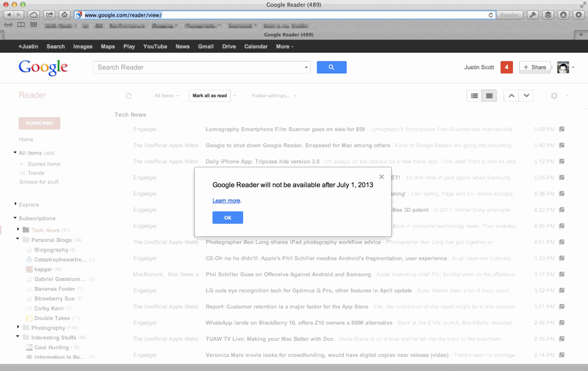This screenshot has width=588, height=371.
Task: Click OK in the shutdown dialog
Action: 228,217
